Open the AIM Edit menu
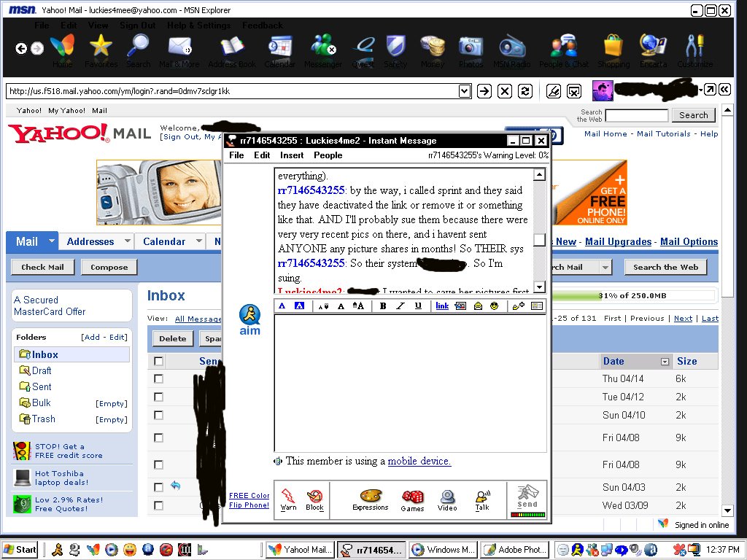This screenshot has height=560, width=747. click(x=262, y=155)
